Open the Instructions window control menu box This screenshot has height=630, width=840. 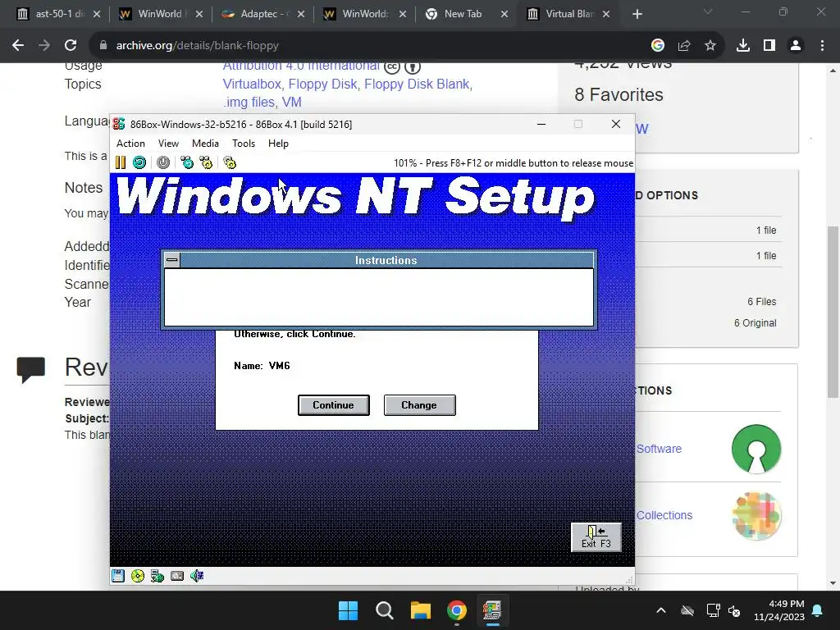click(x=172, y=260)
